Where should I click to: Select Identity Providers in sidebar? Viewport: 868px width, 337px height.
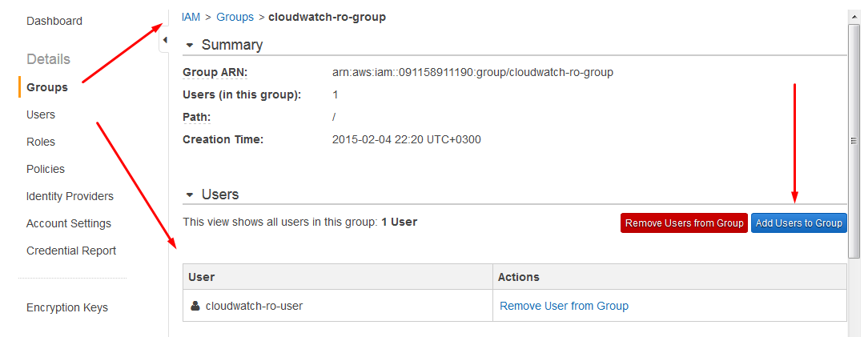70,196
